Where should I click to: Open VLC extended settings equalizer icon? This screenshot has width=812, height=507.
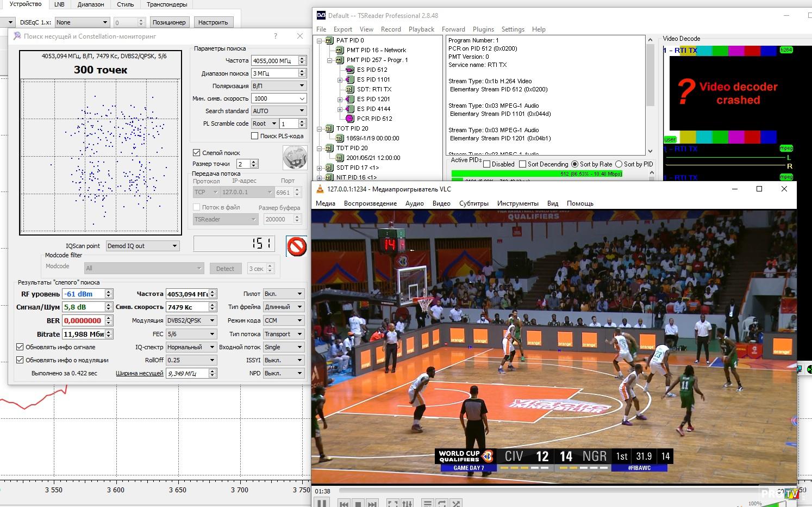[x=407, y=504]
